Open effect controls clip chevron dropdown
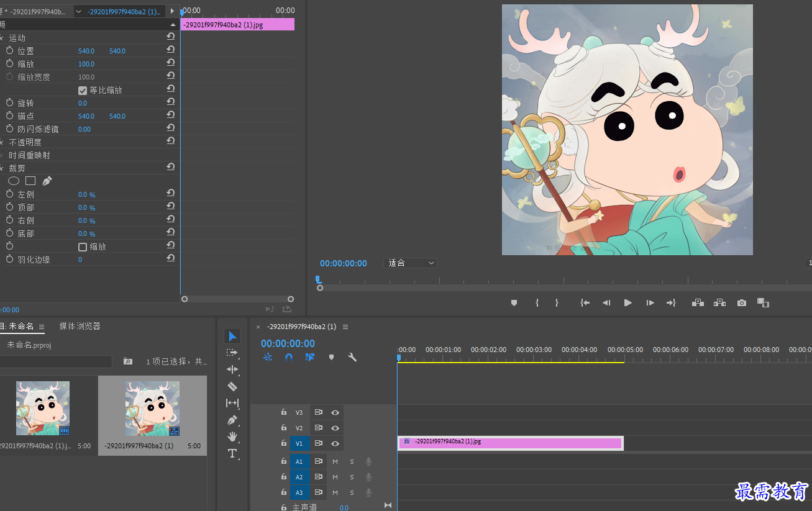This screenshot has height=511, width=812. (x=78, y=11)
